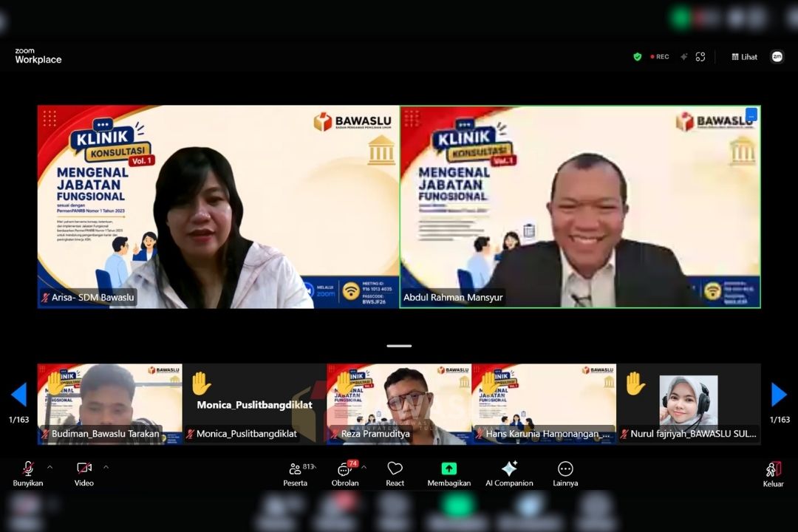The image size is (798, 532).
Task: Click muted mic icon beside Hans Karunia name
Action: tap(480, 434)
